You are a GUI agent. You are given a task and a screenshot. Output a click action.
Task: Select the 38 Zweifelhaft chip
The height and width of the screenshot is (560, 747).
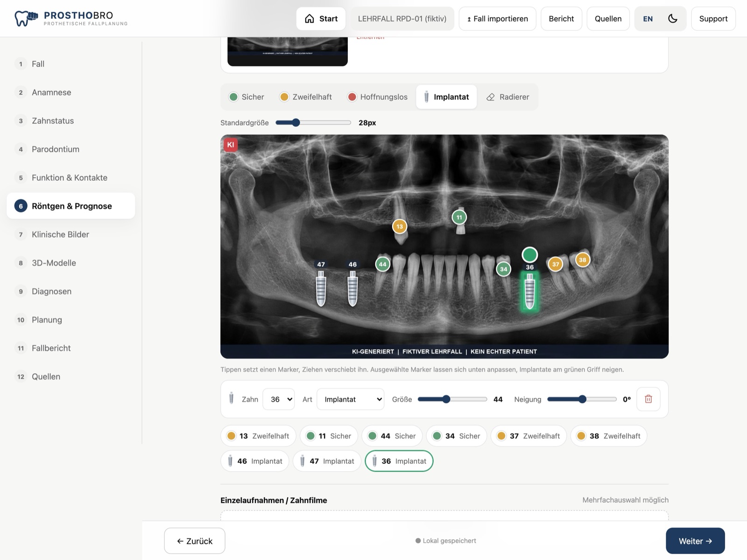pos(609,436)
